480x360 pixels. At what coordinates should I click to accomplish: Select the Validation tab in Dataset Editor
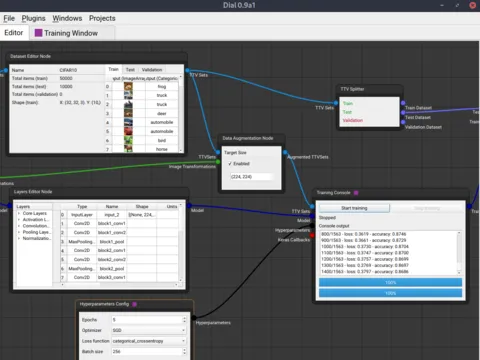(x=152, y=70)
